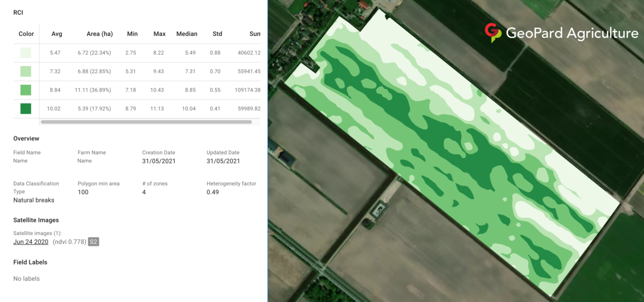The image size is (644, 302).
Task: Open the Jun 24 2020 satellite image
Action: pyautogui.click(x=30, y=242)
